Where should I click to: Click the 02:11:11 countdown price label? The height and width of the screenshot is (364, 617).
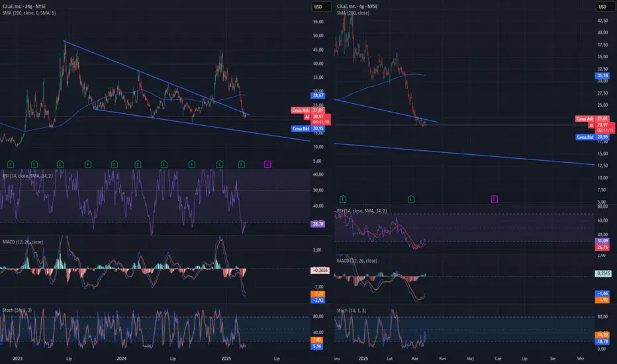click(x=605, y=130)
